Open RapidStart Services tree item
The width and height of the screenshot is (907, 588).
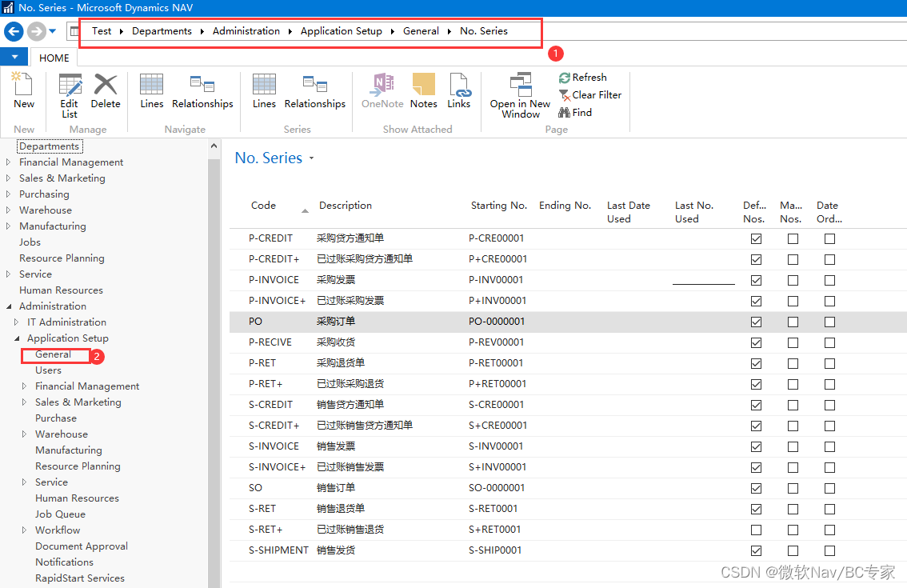tap(80, 578)
